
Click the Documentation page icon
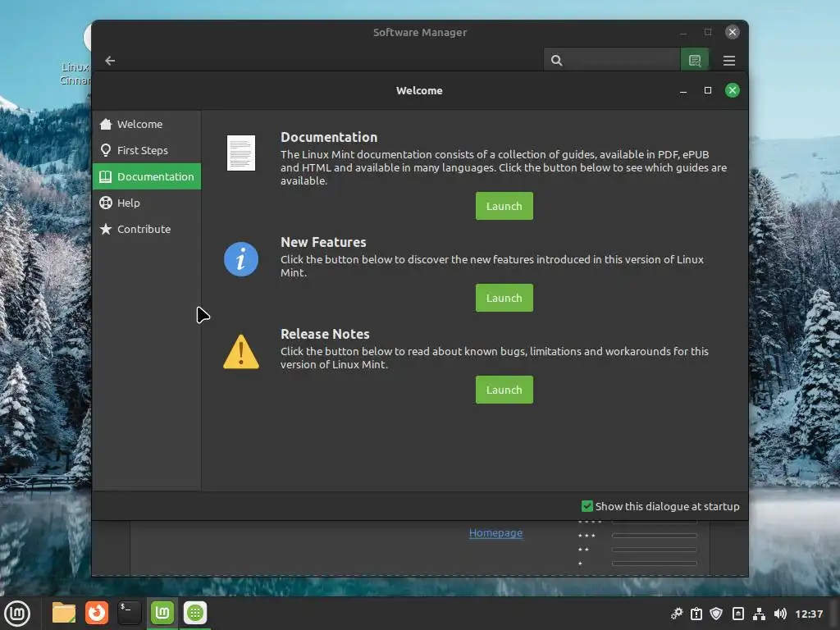tap(241, 153)
